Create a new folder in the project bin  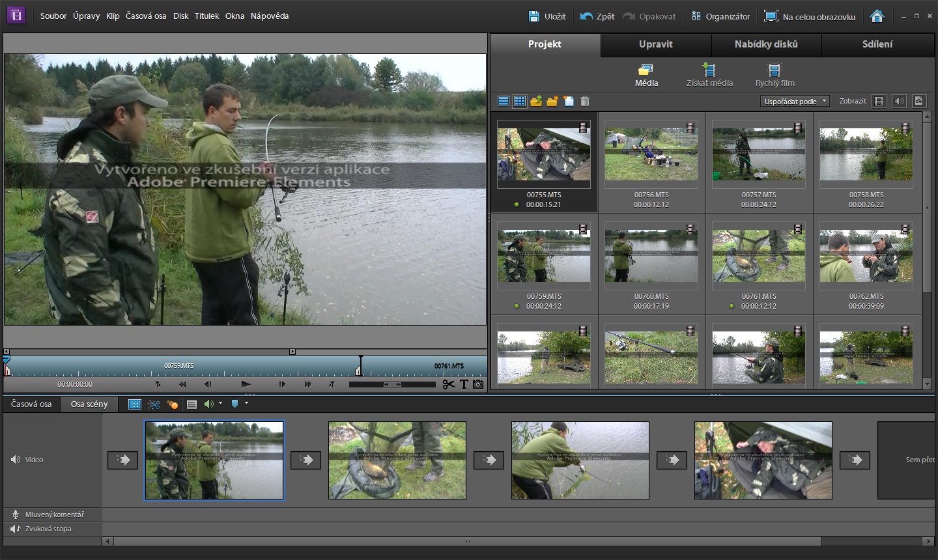pyautogui.click(x=552, y=101)
